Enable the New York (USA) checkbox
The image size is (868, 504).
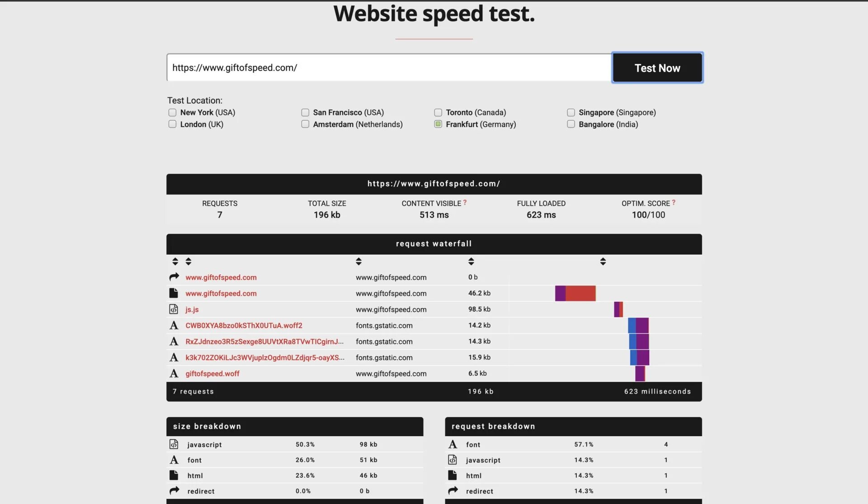pyautogui.click(x=172, y=113)
